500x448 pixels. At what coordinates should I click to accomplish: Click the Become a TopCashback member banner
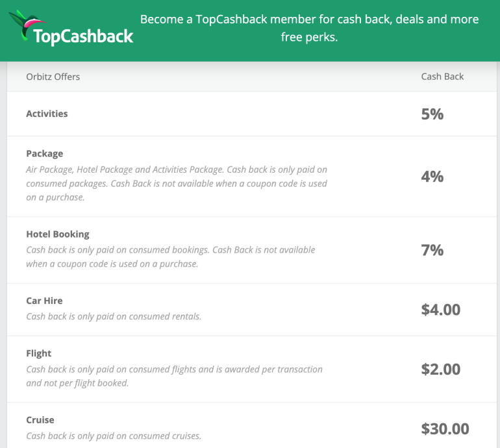click(309, 29)
